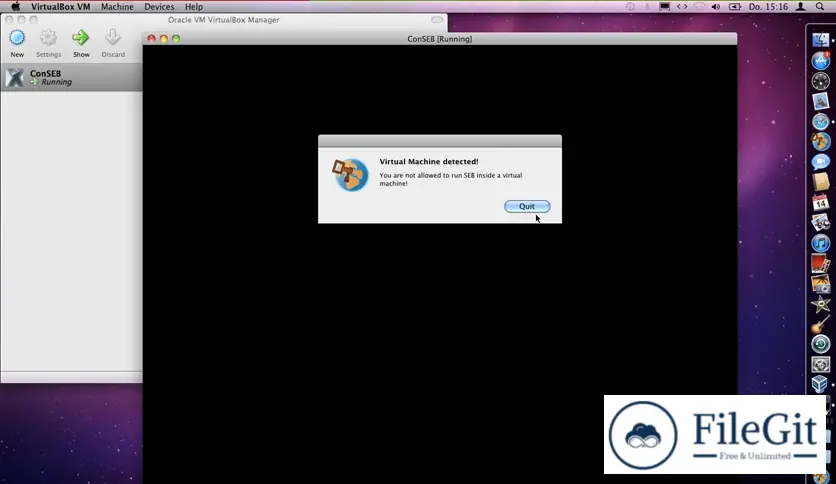Click the Wi-Fi icon in menu bar
The height and width of the screenshot is (484, 836).
(x=699, y=6)
